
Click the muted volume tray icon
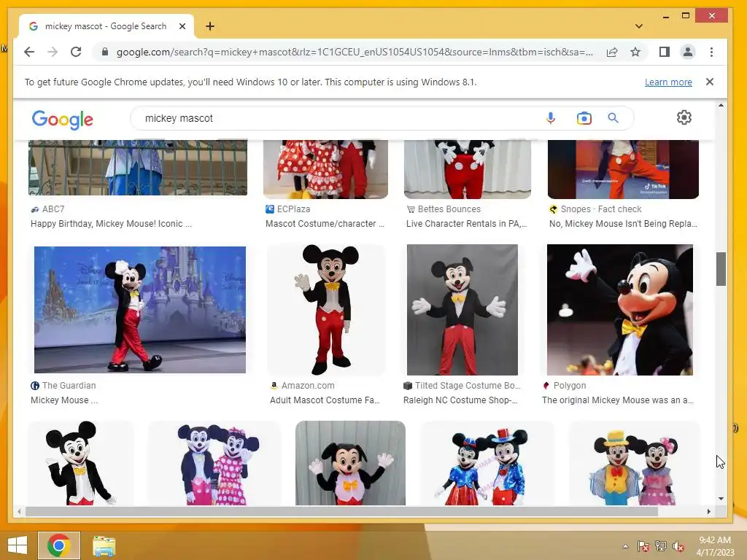pyautogui.click(x=678, y=546)
